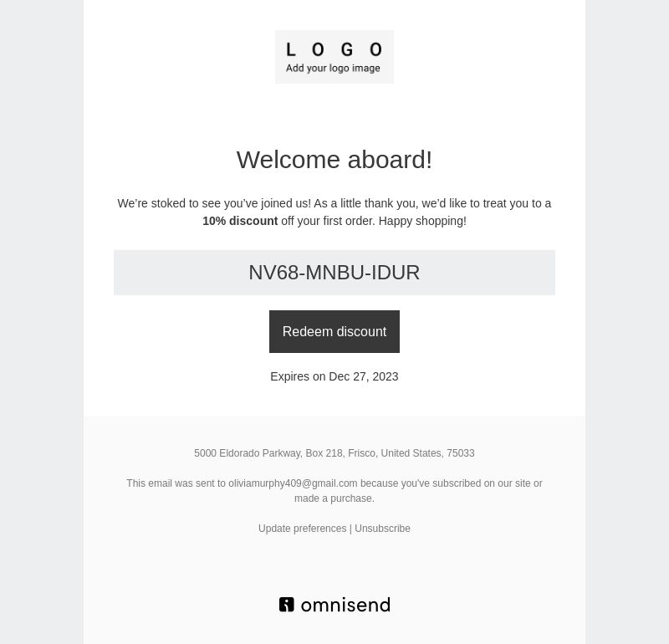Click the separator between preferences and Unsubscribe
Screen dimensions: 669x644
click(x=350, y=529)
